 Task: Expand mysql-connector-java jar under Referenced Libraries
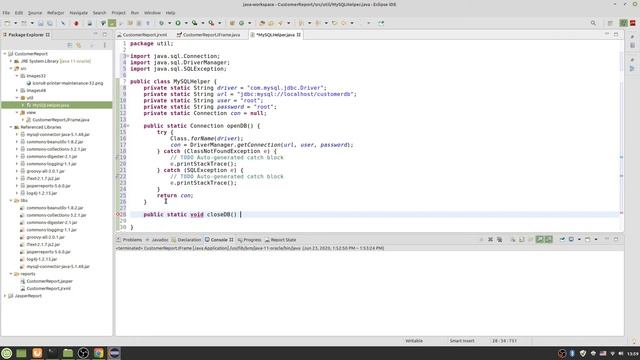point(17,135)
